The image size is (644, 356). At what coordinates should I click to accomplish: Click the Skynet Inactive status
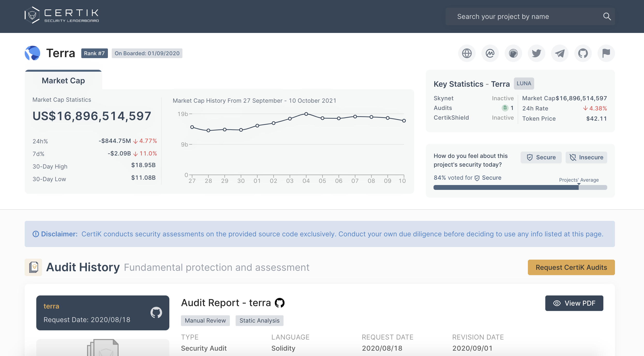click(503, 98)
